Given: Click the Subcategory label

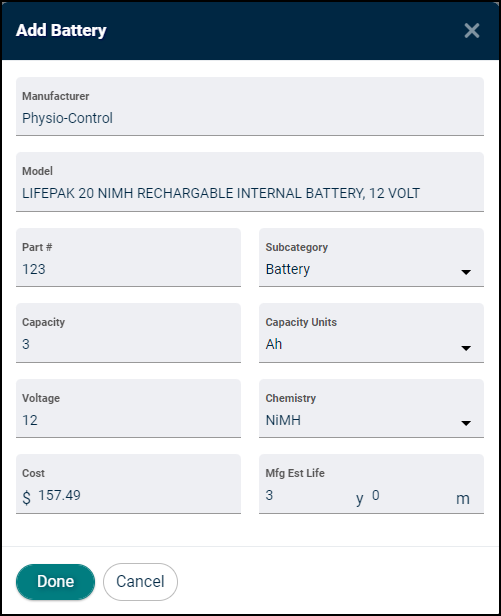Looking at the screenshot, I should point(297,247).
